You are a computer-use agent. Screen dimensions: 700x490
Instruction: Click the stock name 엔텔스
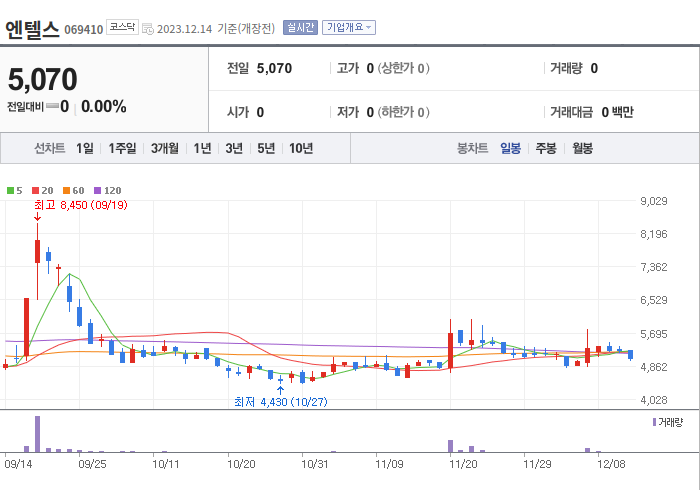[32, 29]
